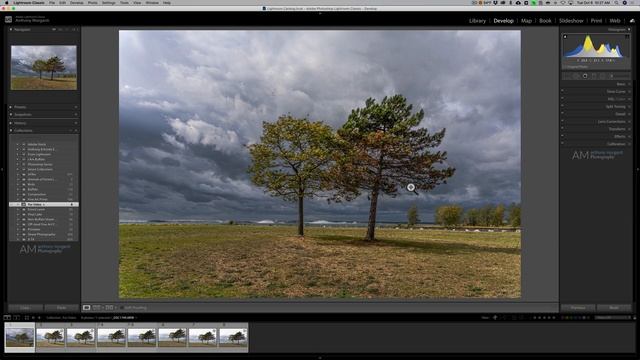The height and width of the screenshot is (360, 640).
Task: Filter filmstrip by flag status
Action: pos(495,318)
